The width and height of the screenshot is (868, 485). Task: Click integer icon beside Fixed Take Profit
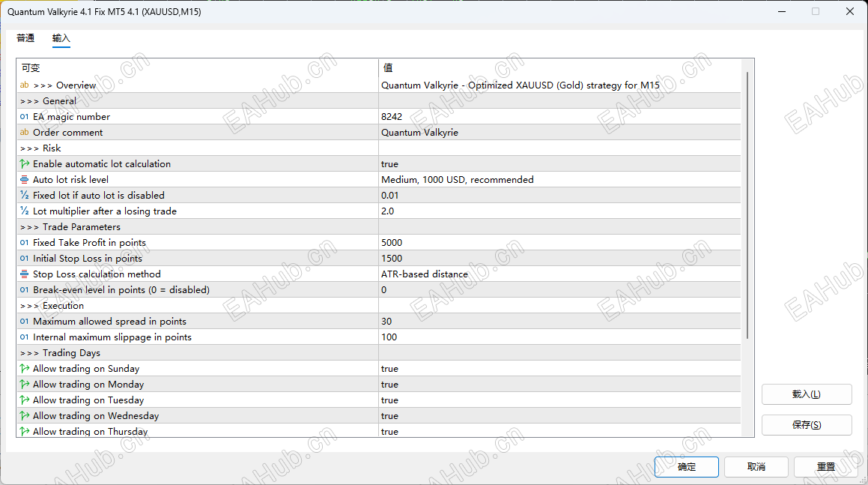click(x=25, y=242)
